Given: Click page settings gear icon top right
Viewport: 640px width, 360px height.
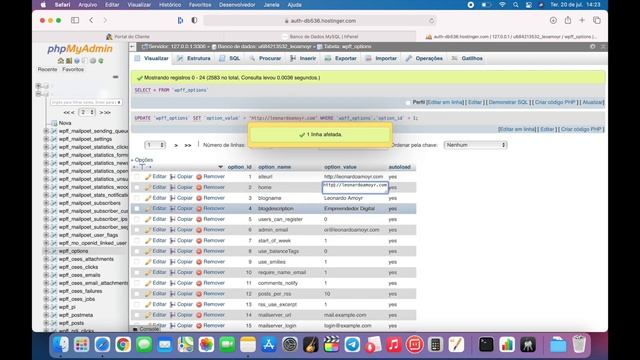Looking at the screenshot, I should tap(593, 47).
